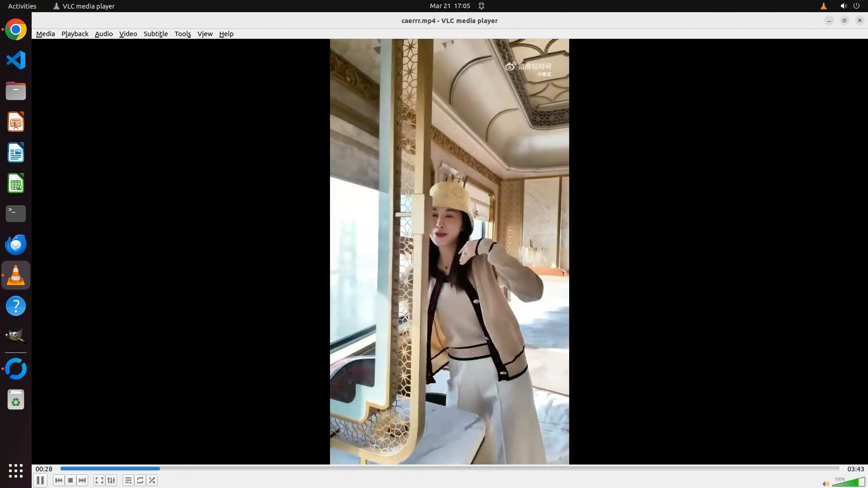Skip to next media track
Viewport: 868px width, 488px height.
[82, 480]
